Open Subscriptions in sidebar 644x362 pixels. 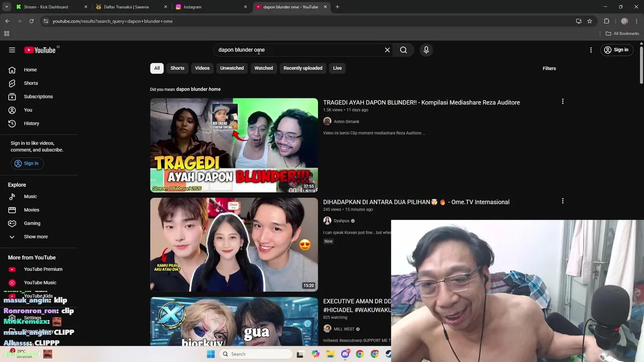click(39, 97)
